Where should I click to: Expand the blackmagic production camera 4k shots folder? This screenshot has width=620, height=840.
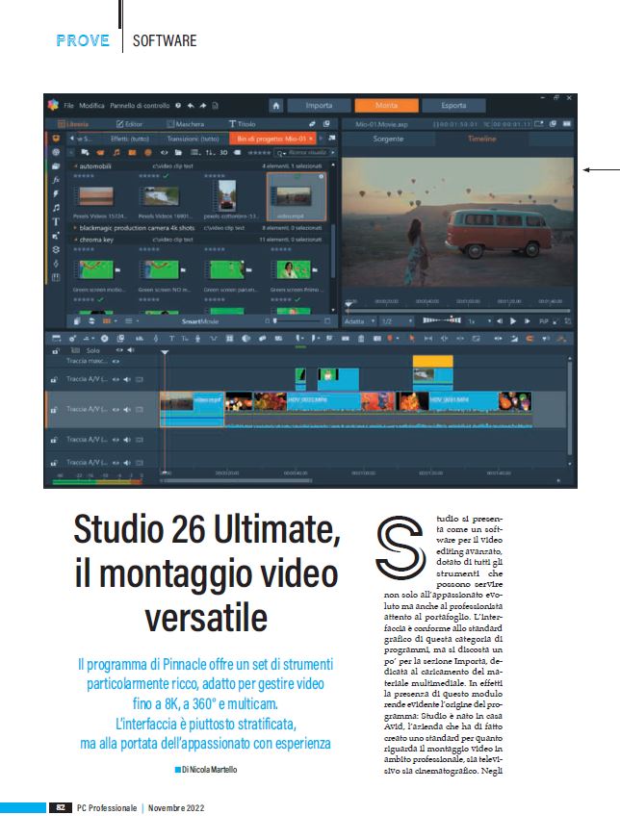[x=75, y=228]
